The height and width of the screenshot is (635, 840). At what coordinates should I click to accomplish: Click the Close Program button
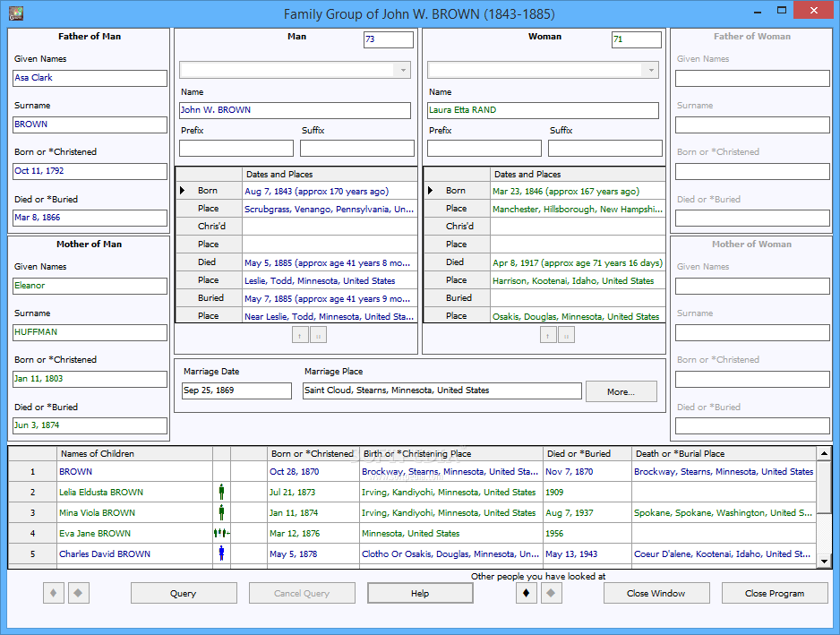pyautogui.click(x=775, y=593)
